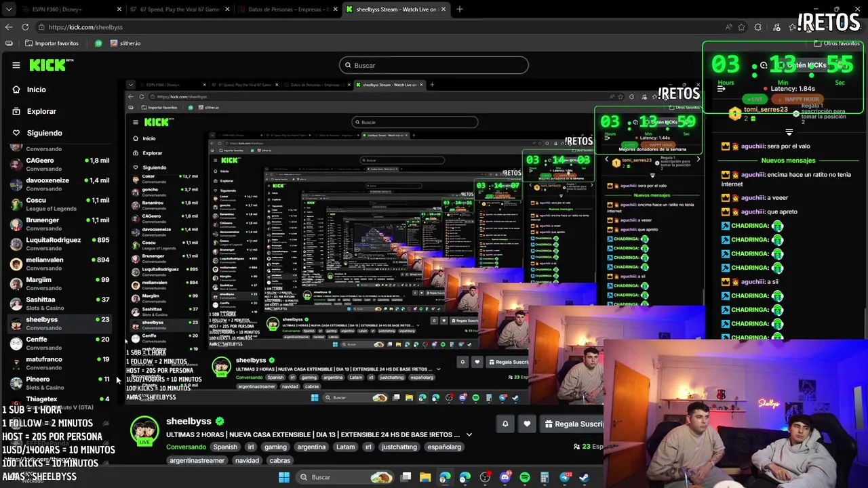Image resolution: width=868 pixels, height=488 pixels.
Task: Select matufranco channel in followed list
Action: (x=60, y=363)
